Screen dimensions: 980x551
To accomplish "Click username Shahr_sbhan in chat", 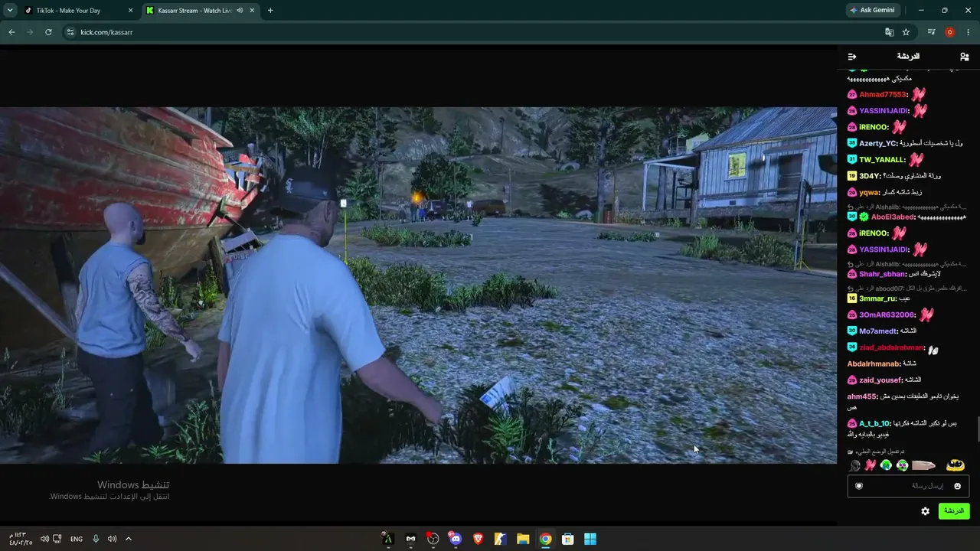I will [x=882, y=274].
